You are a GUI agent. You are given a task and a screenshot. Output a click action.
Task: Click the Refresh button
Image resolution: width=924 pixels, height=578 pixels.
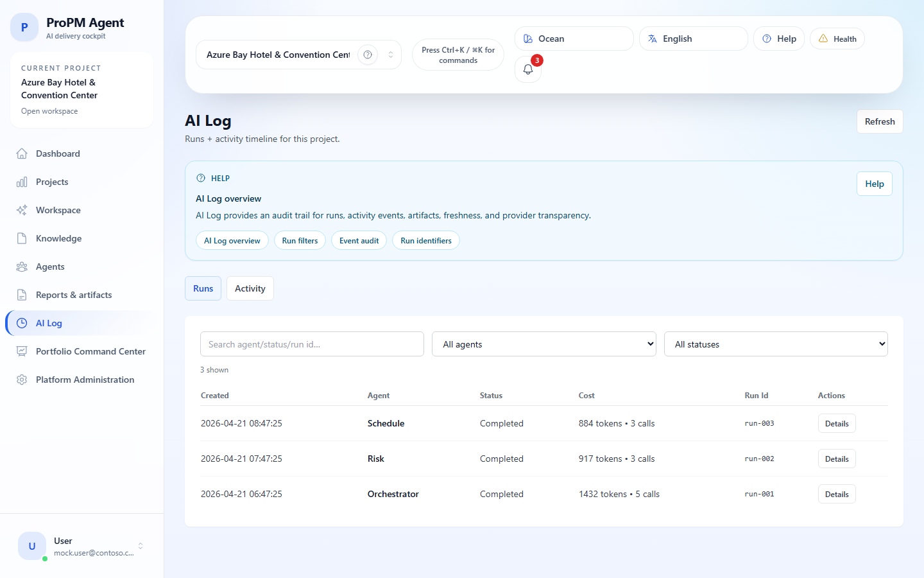[x=879, y=121]
